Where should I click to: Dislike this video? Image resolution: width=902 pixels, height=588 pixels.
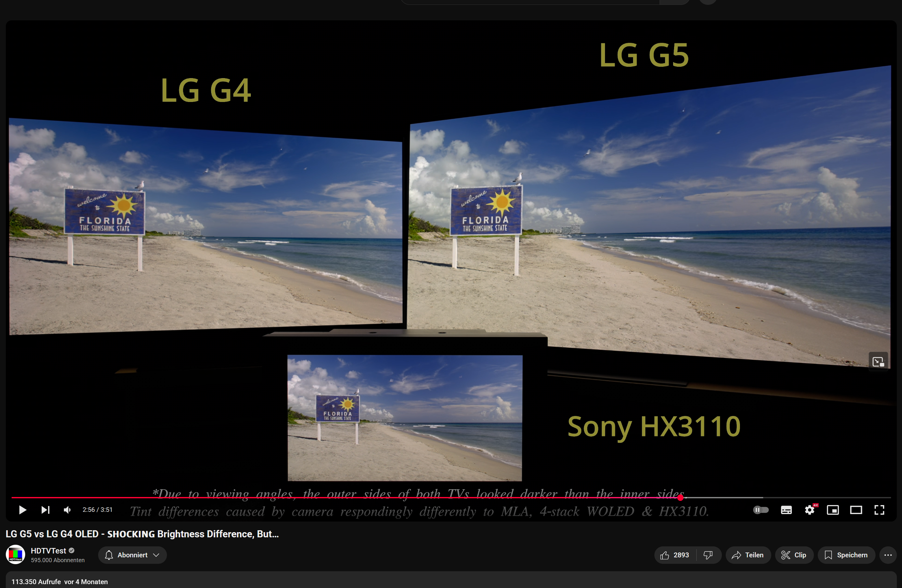click(x=708, y=555)
